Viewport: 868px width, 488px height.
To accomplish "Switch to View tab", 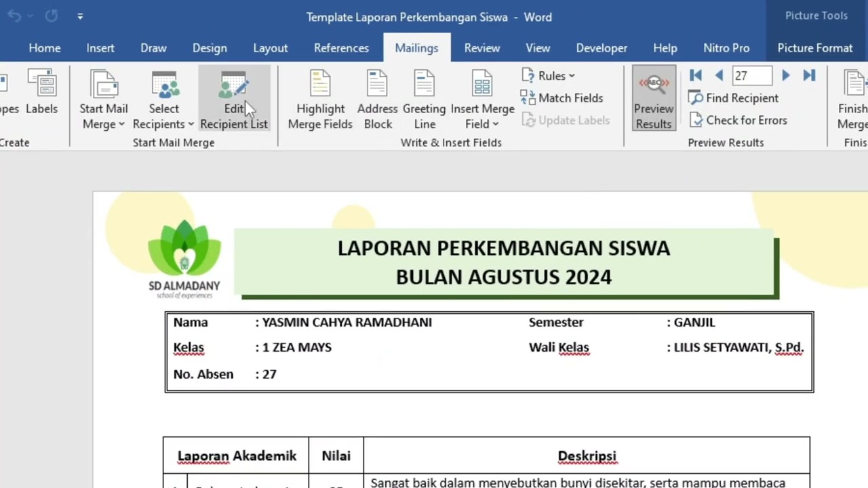I will pos(538,48).
